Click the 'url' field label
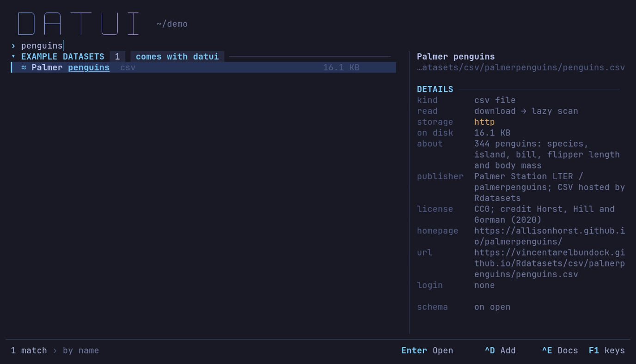The image size is (636, 364). coord(425,253)
